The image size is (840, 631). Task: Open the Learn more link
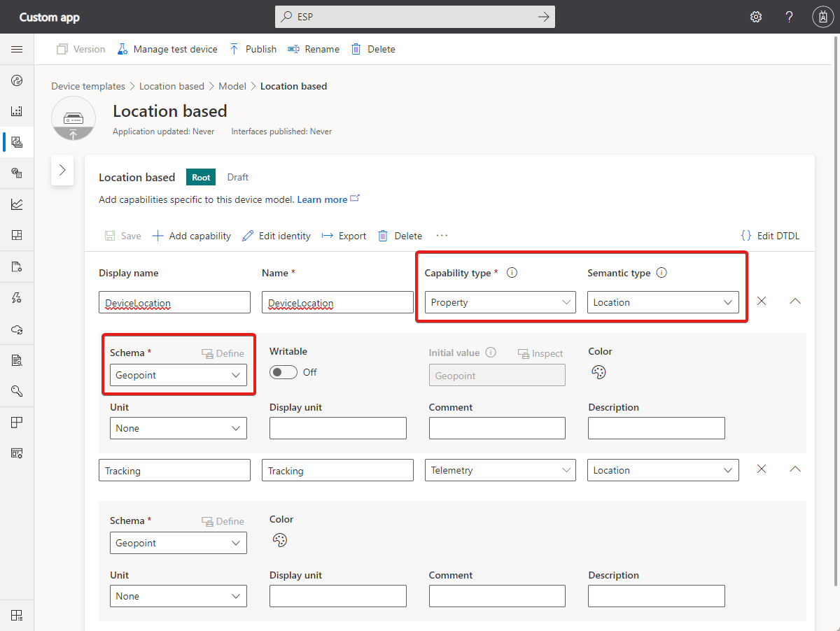322,199
